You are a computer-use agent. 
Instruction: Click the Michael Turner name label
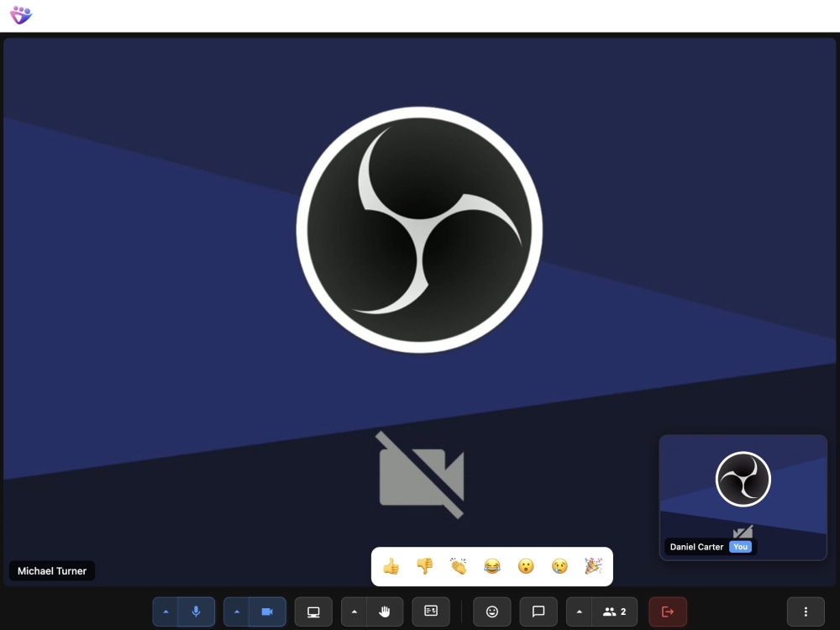[x=52, y=571]
